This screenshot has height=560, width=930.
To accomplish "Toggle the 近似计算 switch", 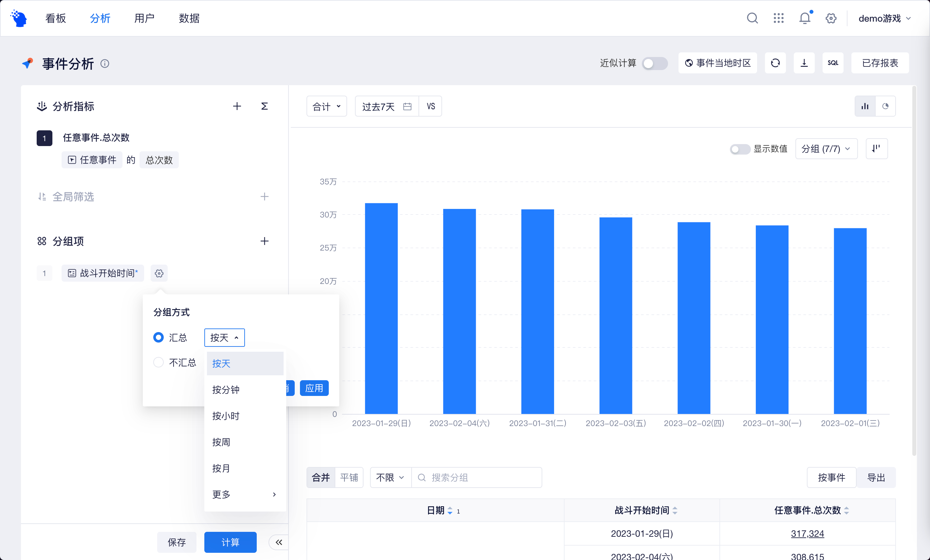I will (655, 63).
